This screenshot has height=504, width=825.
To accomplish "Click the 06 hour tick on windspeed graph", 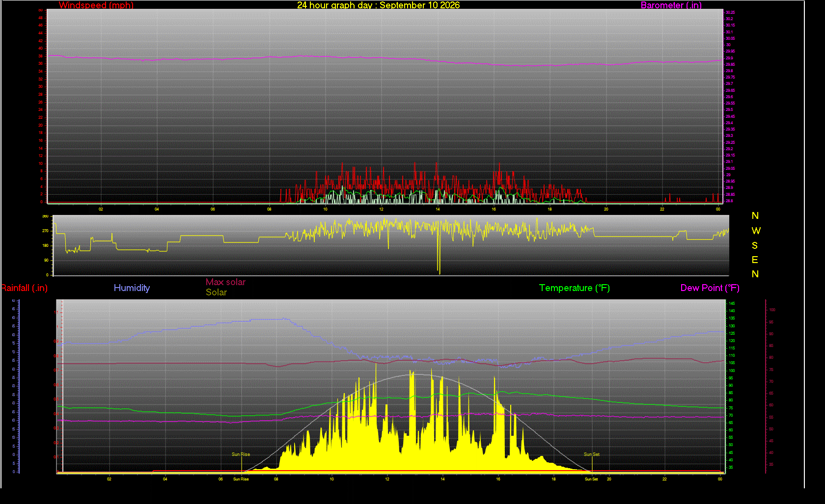I will 213,209.
